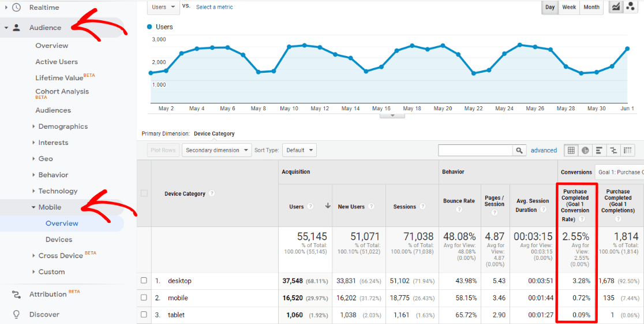
Task: Click the Select a metric link
Action: click(215, 7)
